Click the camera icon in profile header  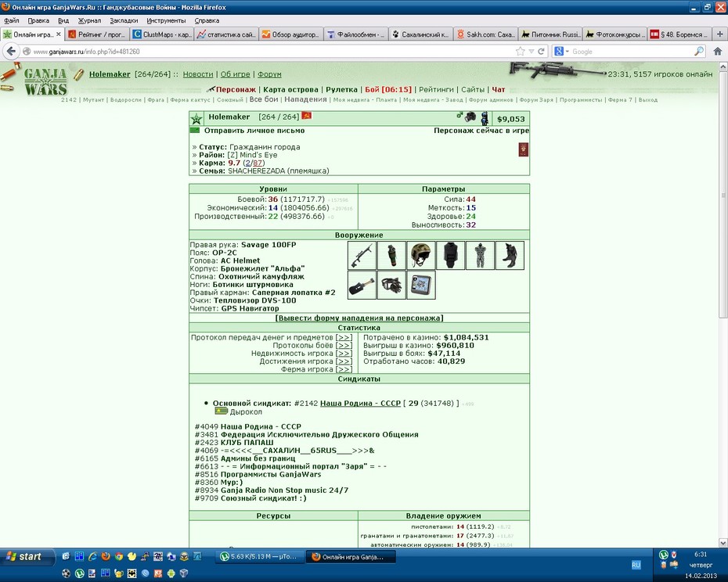coord(470,117)
